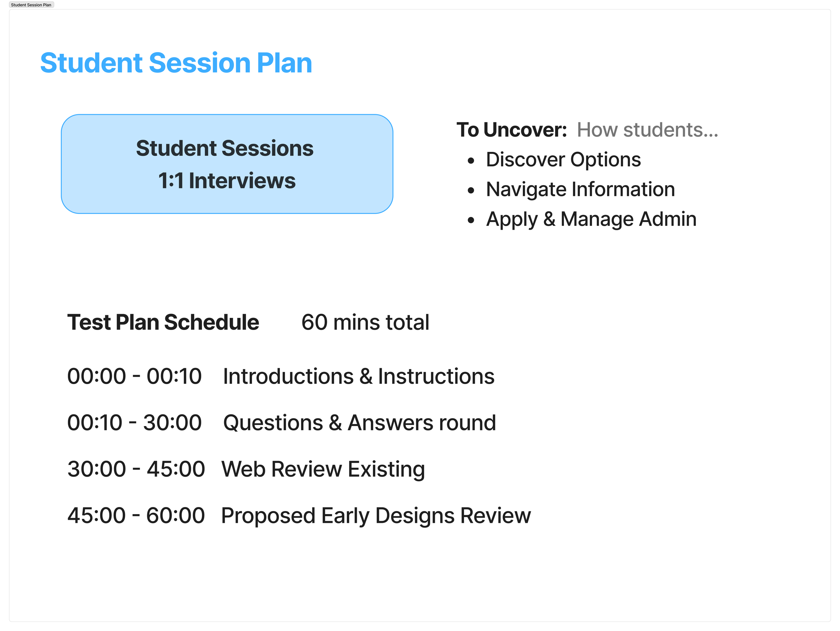Click the Student Session Plan blue heading
840x631 pixels.
pos(176,63)
